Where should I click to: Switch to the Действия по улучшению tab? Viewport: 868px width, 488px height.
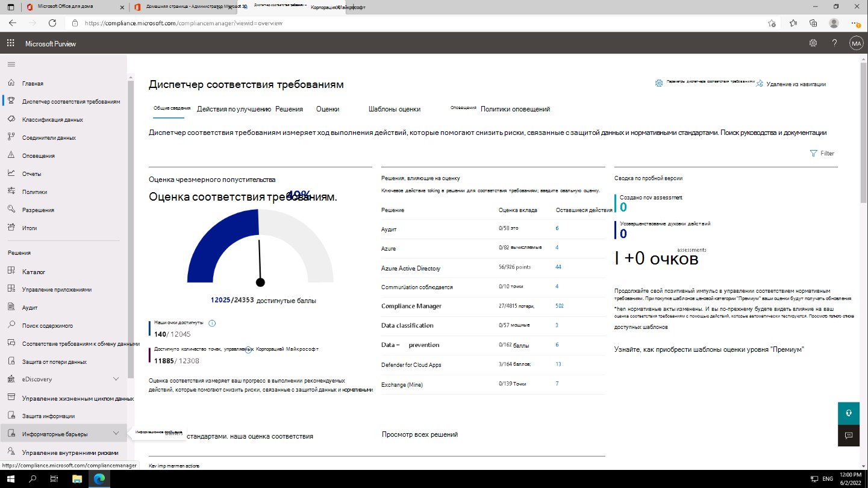coord(234,109)
